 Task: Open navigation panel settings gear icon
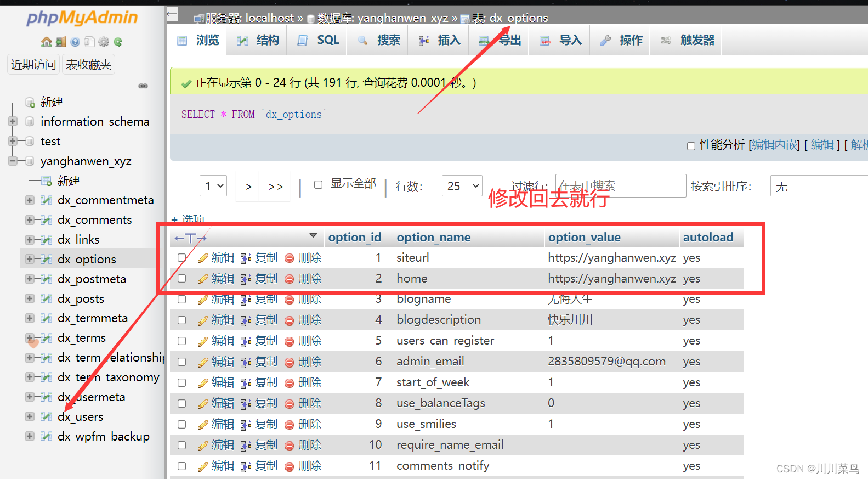click(x=104, y=42)
